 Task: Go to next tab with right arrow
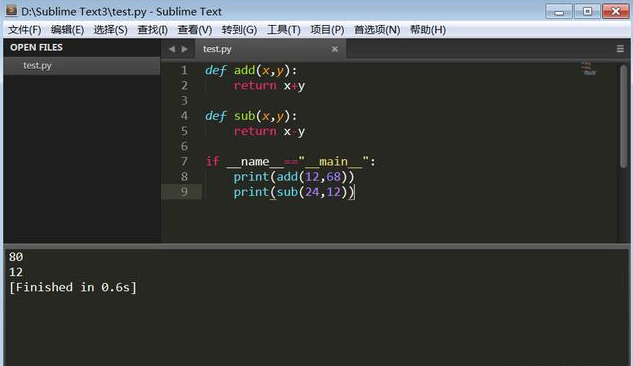point(184,49)
